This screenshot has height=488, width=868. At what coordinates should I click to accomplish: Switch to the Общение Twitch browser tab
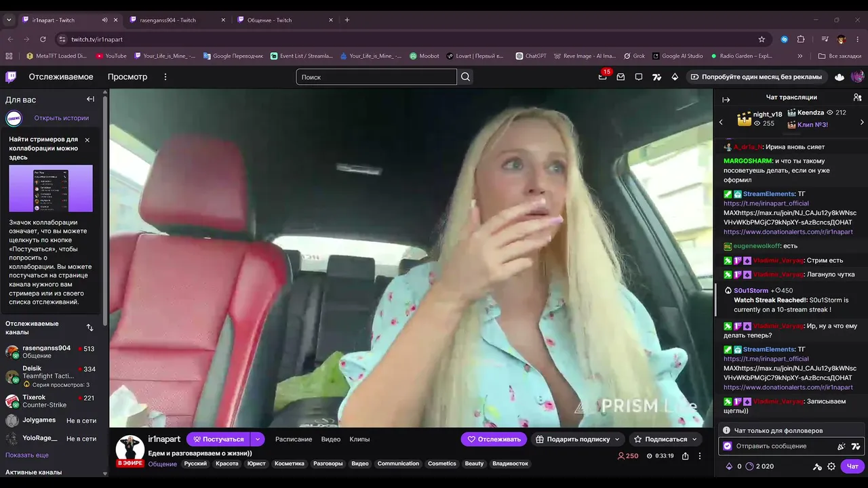click(283, 20)
